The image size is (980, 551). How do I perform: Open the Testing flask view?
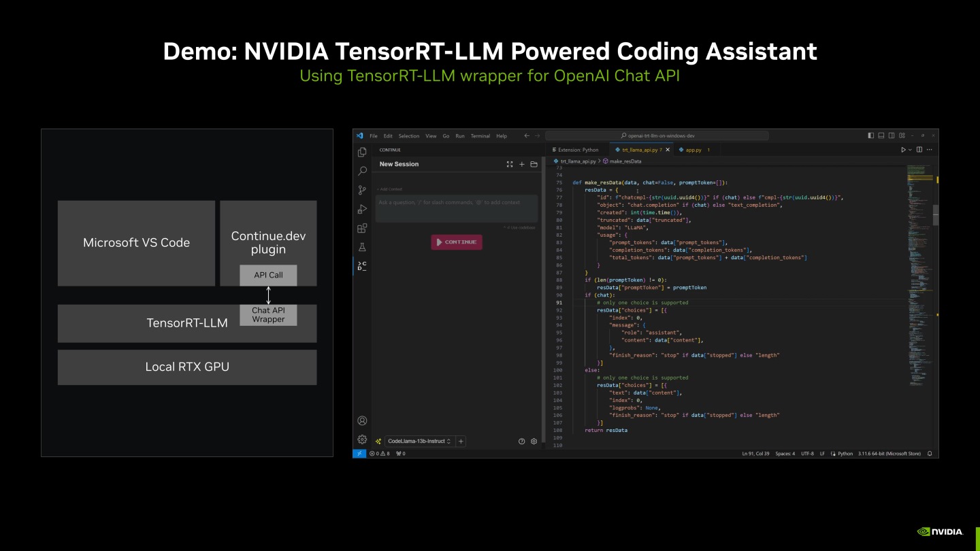362,247
